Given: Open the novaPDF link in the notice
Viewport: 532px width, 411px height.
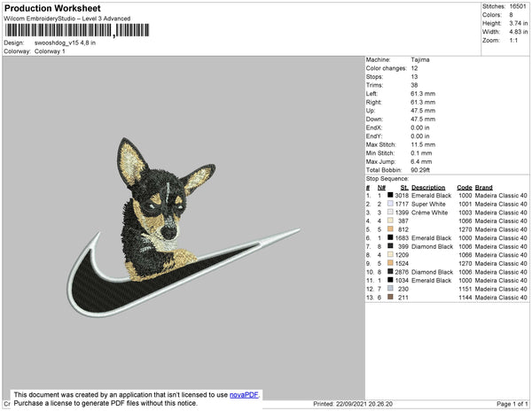Looking at the screenshot, I should click(244, 395).
